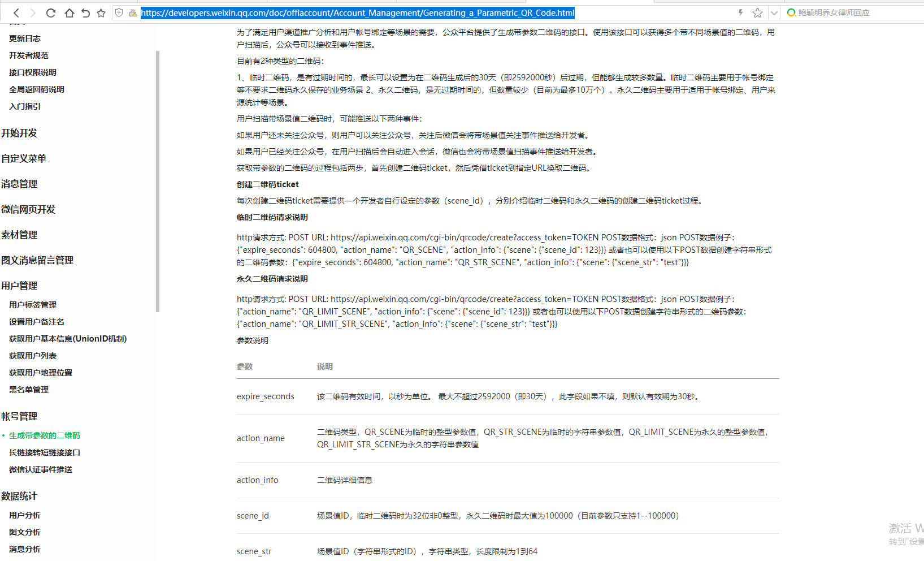Image resolution: width=924 pixels, height=561 pixels.
Task: Open 获取用户基本信息(UnionID机制) page
Action: (x=68, y=339)
